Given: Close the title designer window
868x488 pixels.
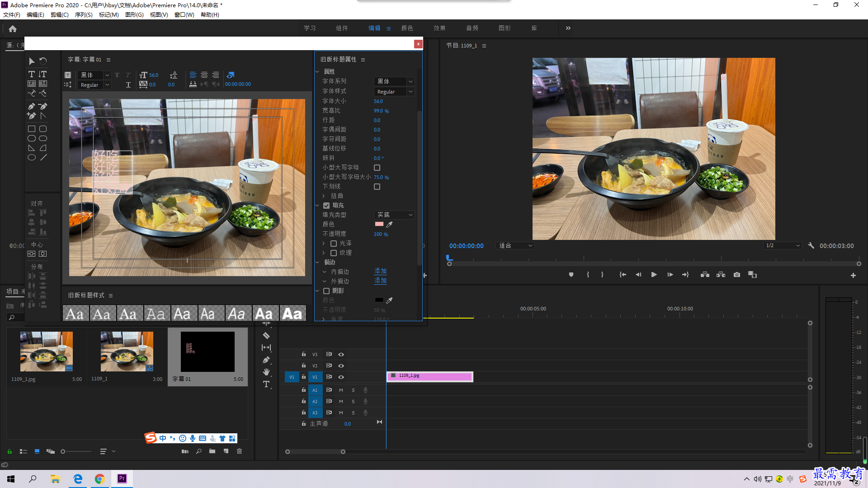Looking at the screenshot, I should pyautogui.click(x=418, y=44).
